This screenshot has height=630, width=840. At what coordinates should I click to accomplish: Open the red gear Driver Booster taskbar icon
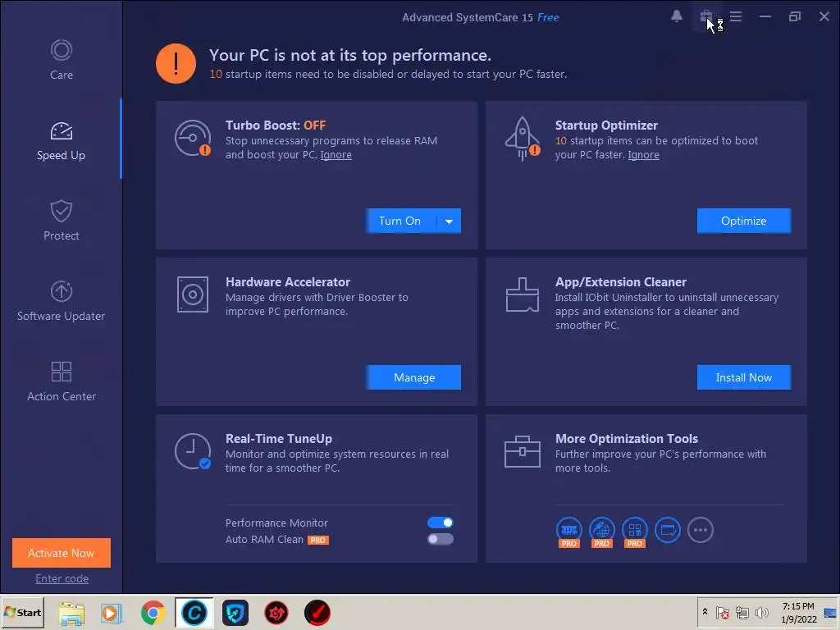click(276, 613)
